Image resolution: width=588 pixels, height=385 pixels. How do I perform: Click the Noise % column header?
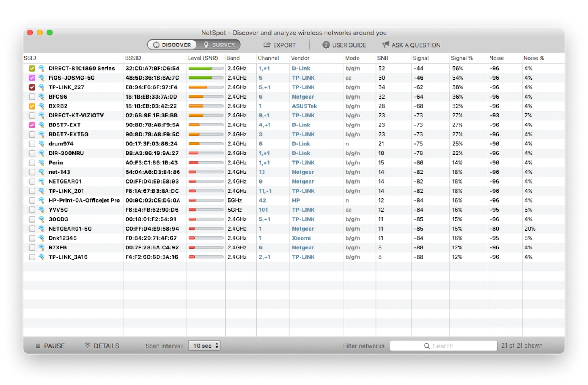pos(534,58)
